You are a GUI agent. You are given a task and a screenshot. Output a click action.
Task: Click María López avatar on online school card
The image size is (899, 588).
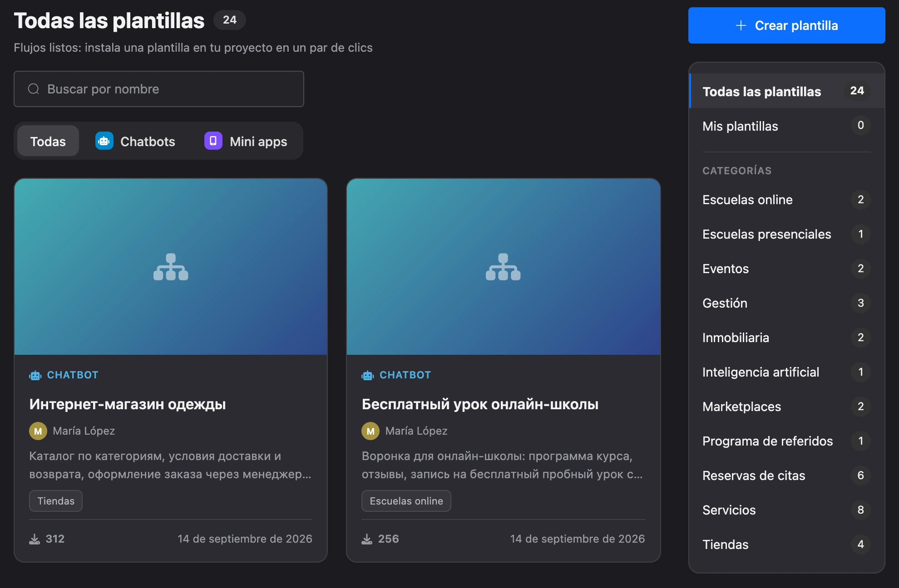[370, 431]
